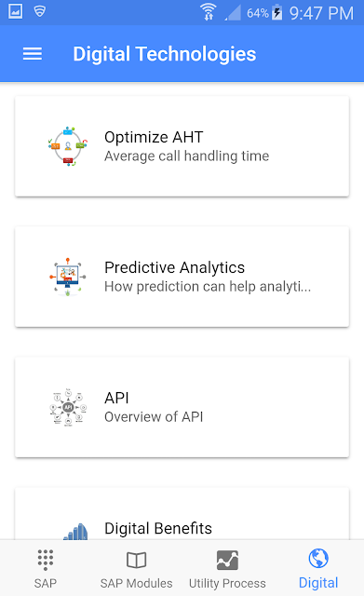Tap the SAP Modules book icon
This screenshot has width=364, height=596.
[136, 560]
